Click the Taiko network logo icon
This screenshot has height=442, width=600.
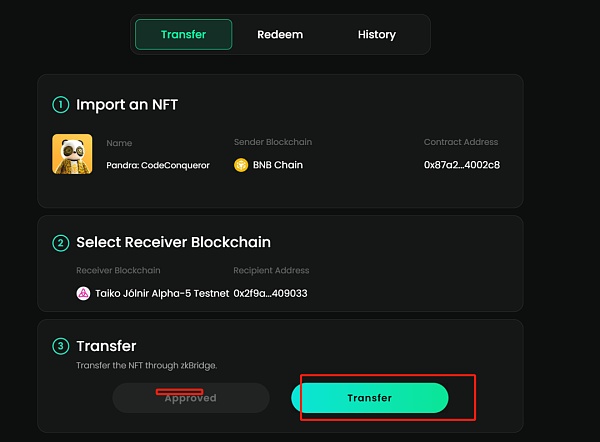pos(83,293)
